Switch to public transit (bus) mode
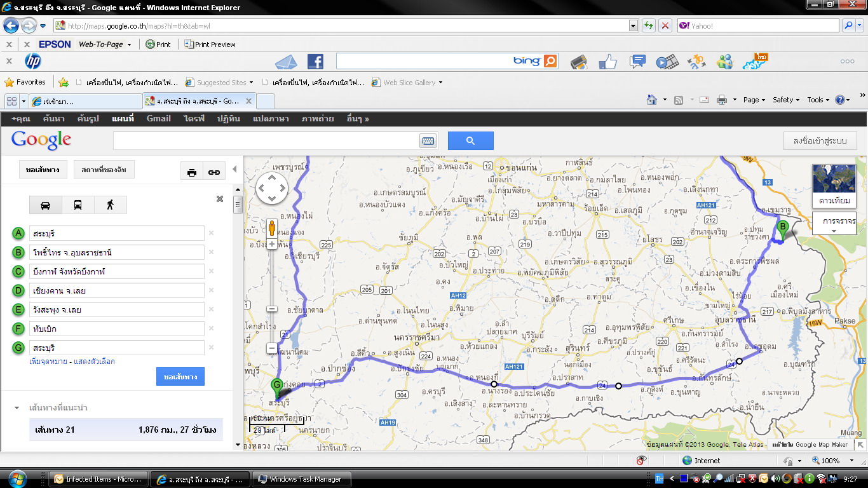The height and width of the screenshot is (488, 868). 78,205
